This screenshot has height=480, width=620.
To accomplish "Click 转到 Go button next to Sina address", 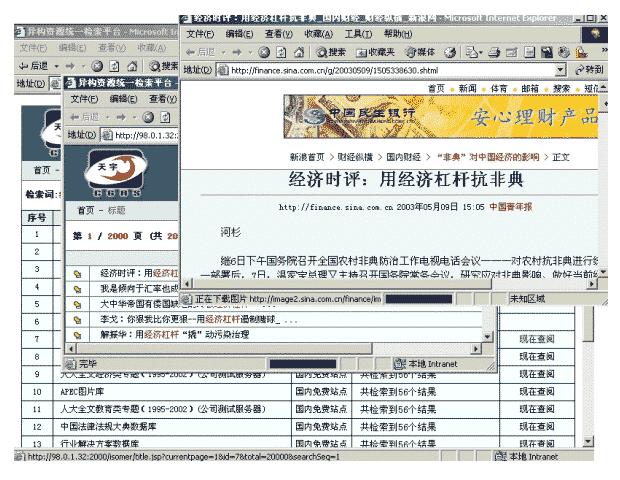I will 589,70.
